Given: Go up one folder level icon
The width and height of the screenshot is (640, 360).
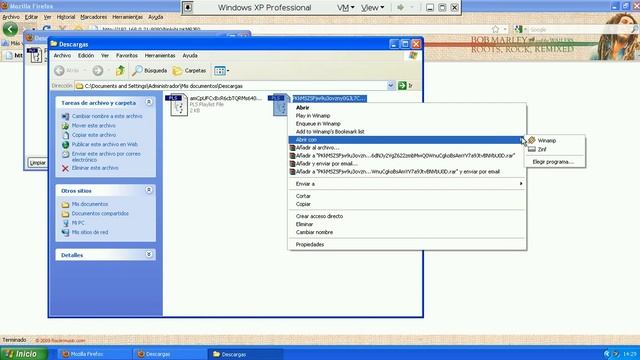Looking at the screenshot, I should 120,71.
